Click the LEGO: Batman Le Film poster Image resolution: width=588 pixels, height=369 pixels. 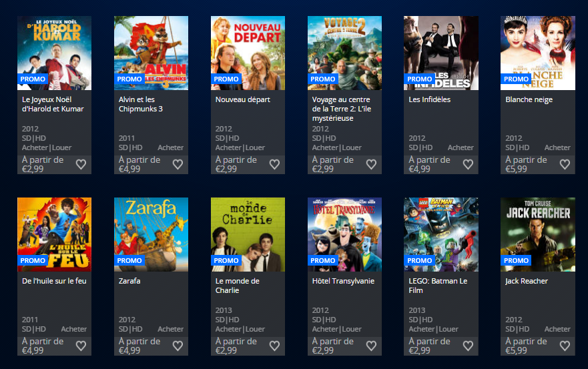441,234
